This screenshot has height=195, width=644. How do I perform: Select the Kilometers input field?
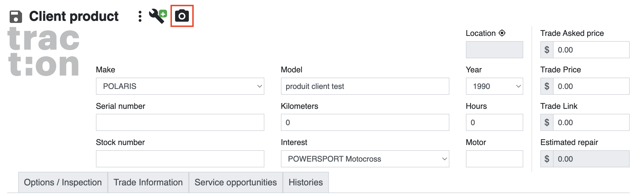coord(365,122)
